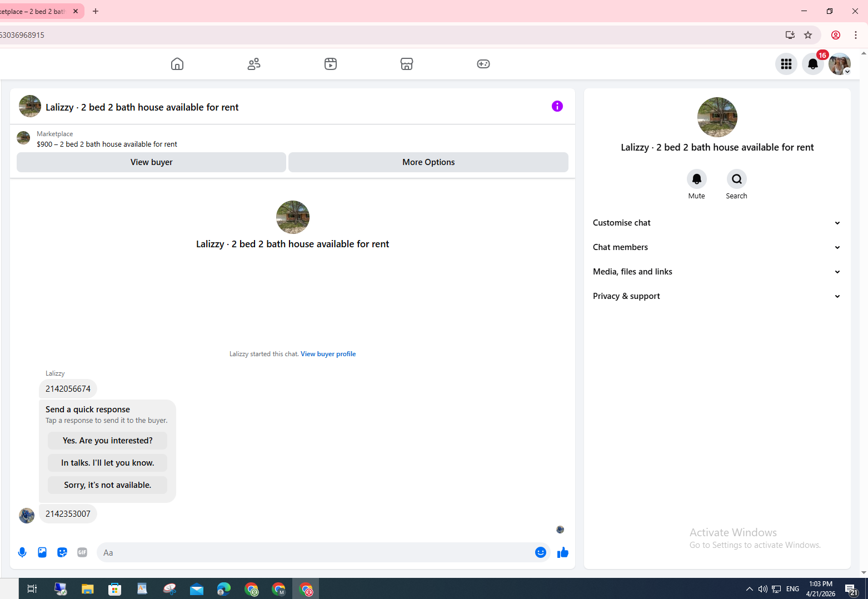The image size is (868, 599).
Task: Choose a sticker with the sticker icon
Action: (62, 552)
